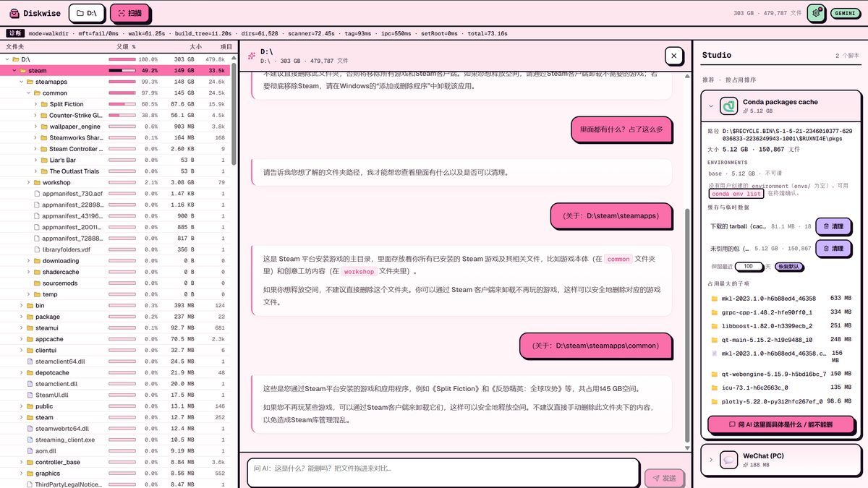Click the 诊断 diagnostics label

click(15, 33)
